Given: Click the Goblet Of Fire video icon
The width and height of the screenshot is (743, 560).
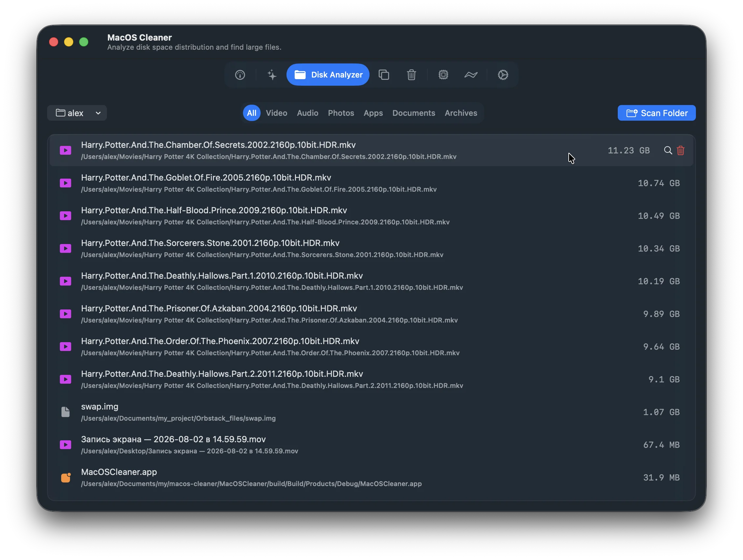Looking at the screenshot, I should click(x=65, y=183).
